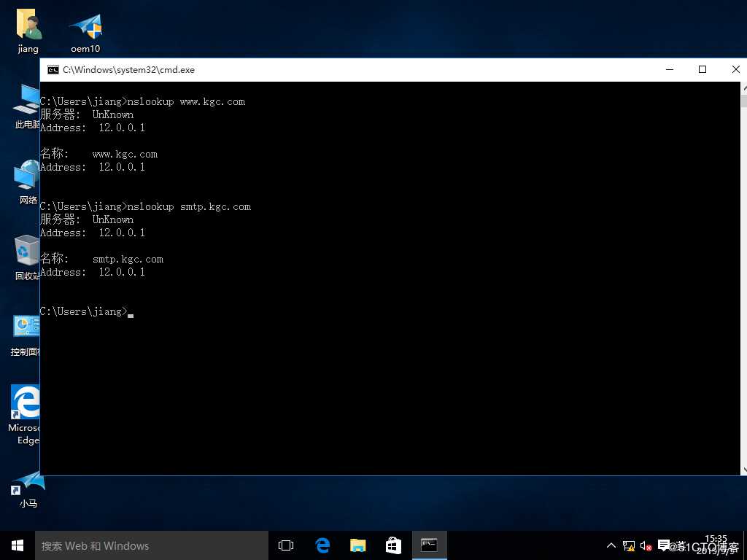The height and width of the screenshot is (560, 747).
Task: Open the Store from the taskbar
Action: point(393,545)
